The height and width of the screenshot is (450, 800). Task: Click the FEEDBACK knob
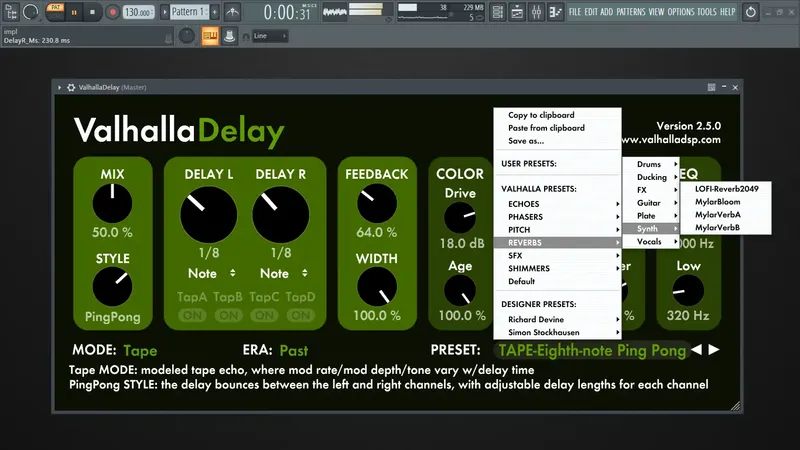pos(377,204)
